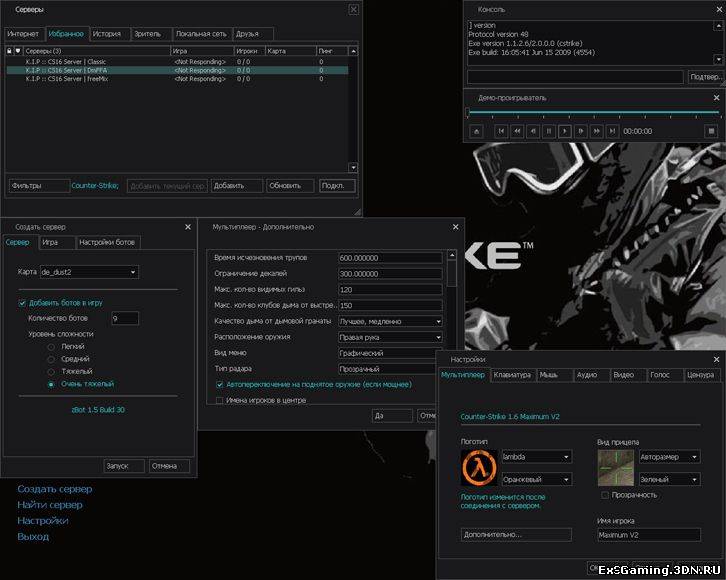
Task: Click the 'Количество ботов' input field
Action: (125, 318)
